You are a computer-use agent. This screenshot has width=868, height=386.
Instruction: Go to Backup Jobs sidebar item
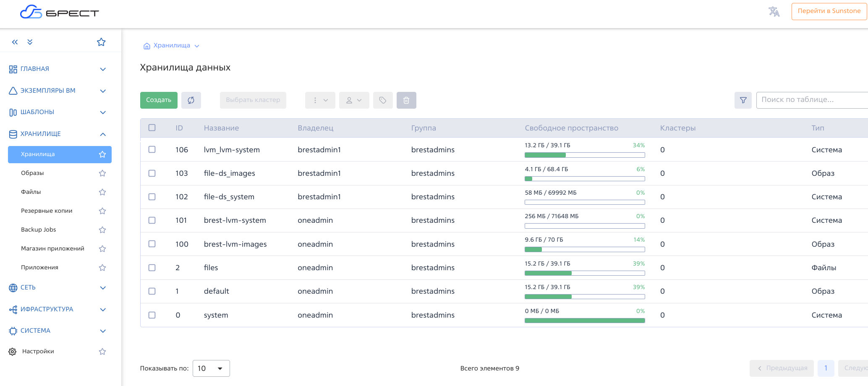(39, 230)
